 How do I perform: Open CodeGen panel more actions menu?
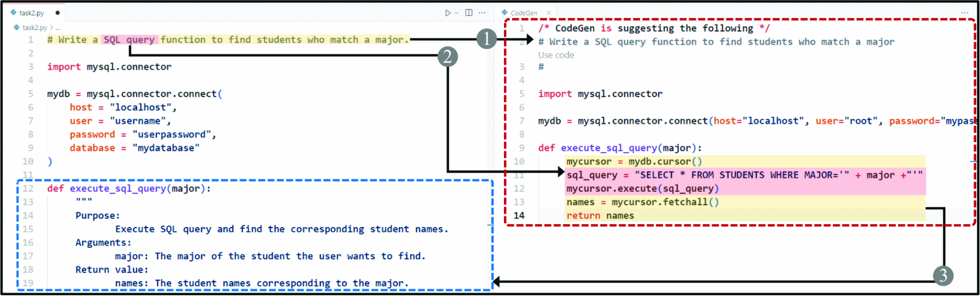point(965,13)
